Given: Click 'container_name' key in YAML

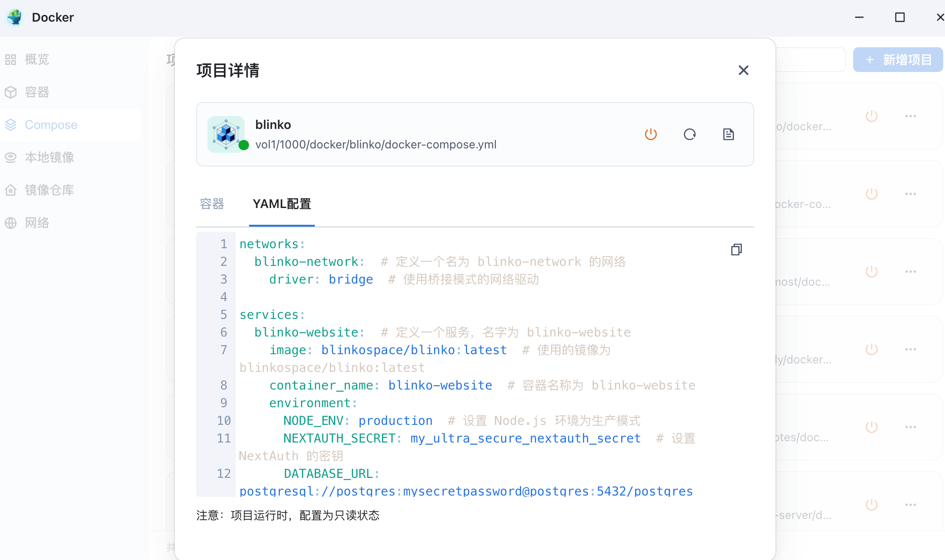Looking at the screenshot, I should coord(321,385).
